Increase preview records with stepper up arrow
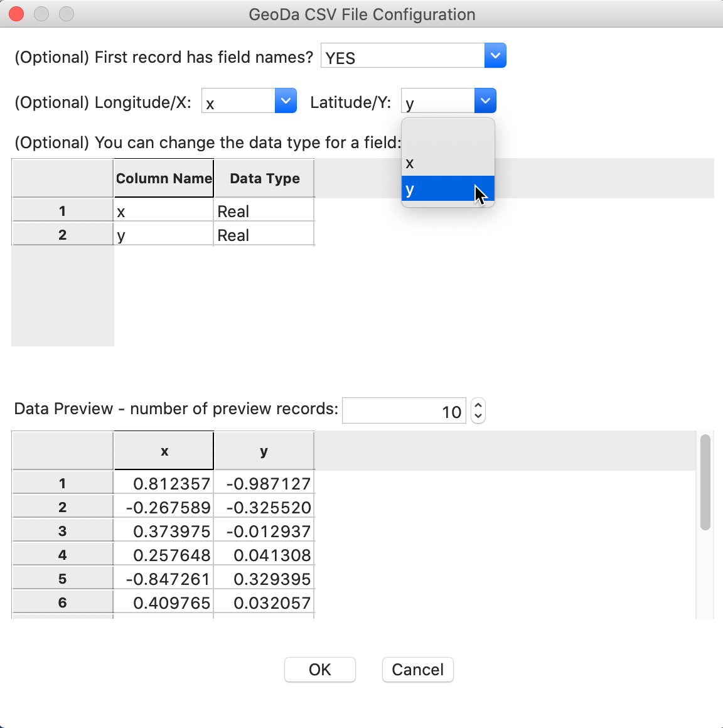 click(478, 405)
